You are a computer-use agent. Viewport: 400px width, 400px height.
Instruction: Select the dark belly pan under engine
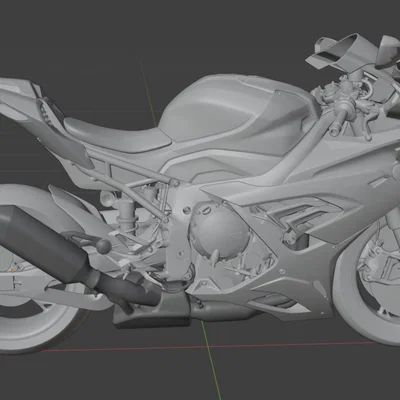(x=152, y=312)
